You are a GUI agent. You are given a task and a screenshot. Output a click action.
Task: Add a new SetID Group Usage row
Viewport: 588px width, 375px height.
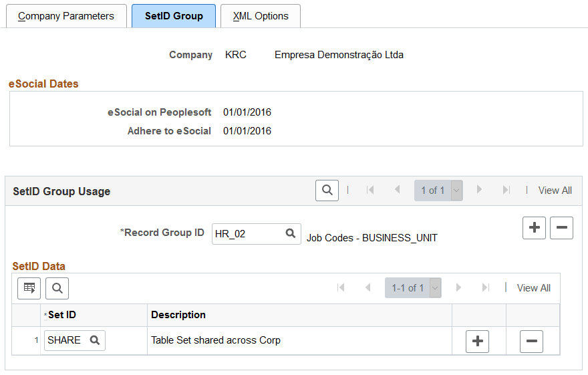click(x=535, y=228)
